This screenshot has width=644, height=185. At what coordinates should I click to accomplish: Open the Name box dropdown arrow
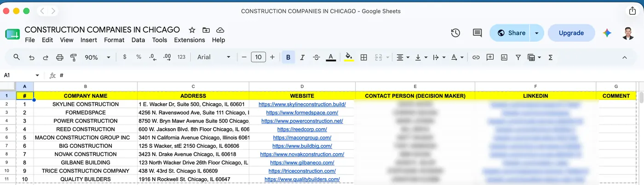[37, 75]
